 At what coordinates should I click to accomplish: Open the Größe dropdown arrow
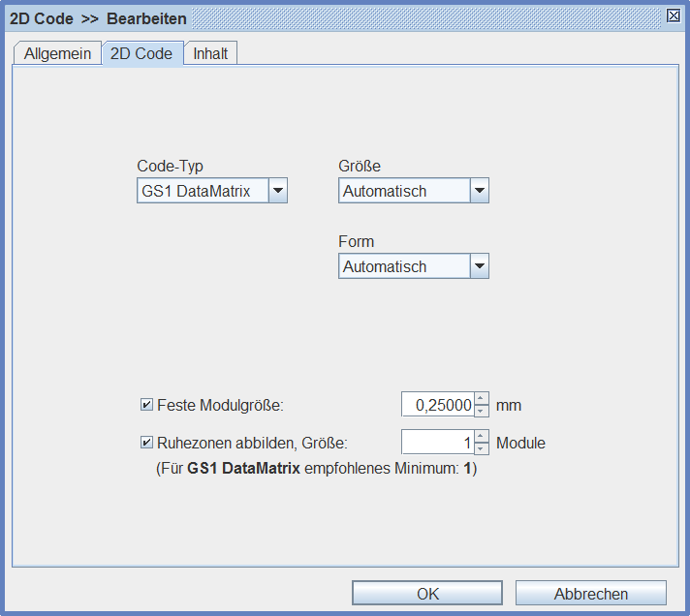pyautogui.click(x=479, y=191)
